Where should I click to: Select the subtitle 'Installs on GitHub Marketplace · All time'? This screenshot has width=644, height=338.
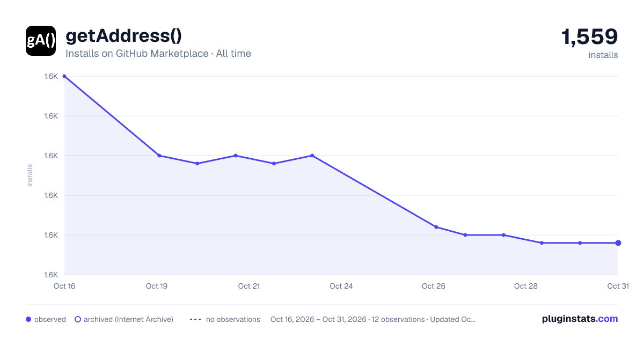click(x=158, y=54)
